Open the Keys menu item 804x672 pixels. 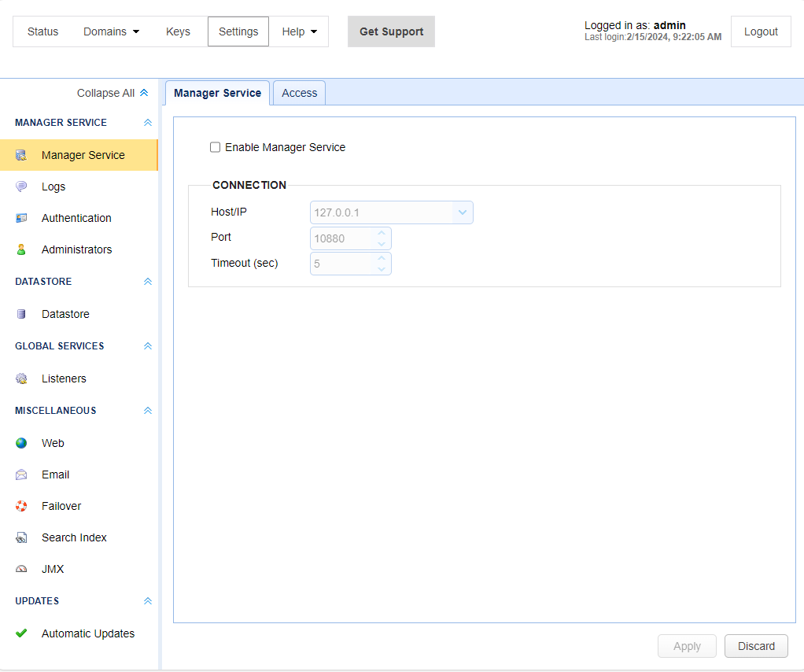point(178,31)
